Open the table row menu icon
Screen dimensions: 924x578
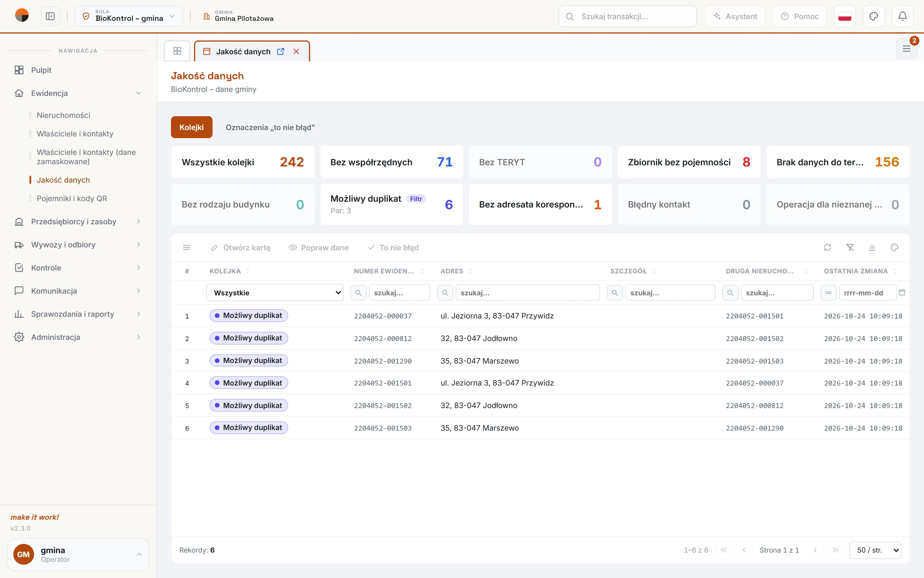pos(187,247)
